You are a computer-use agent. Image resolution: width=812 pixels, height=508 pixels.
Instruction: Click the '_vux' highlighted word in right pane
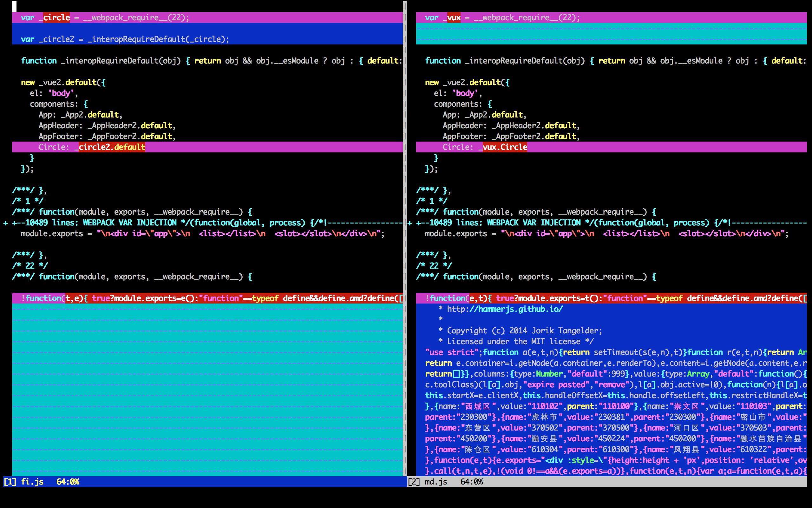click(x=452, y=17)
